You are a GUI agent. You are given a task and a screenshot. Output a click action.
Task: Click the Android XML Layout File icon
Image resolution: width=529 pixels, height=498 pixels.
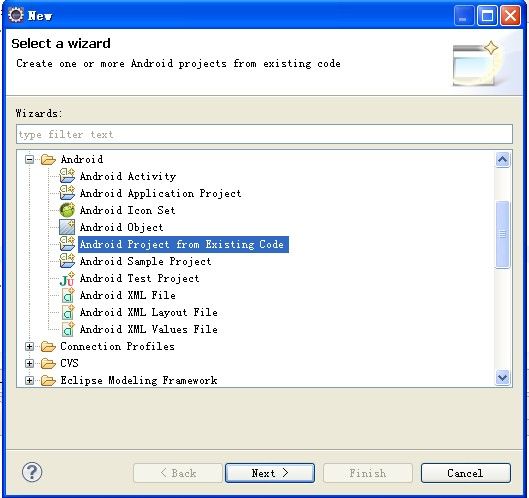click(67, 312)
